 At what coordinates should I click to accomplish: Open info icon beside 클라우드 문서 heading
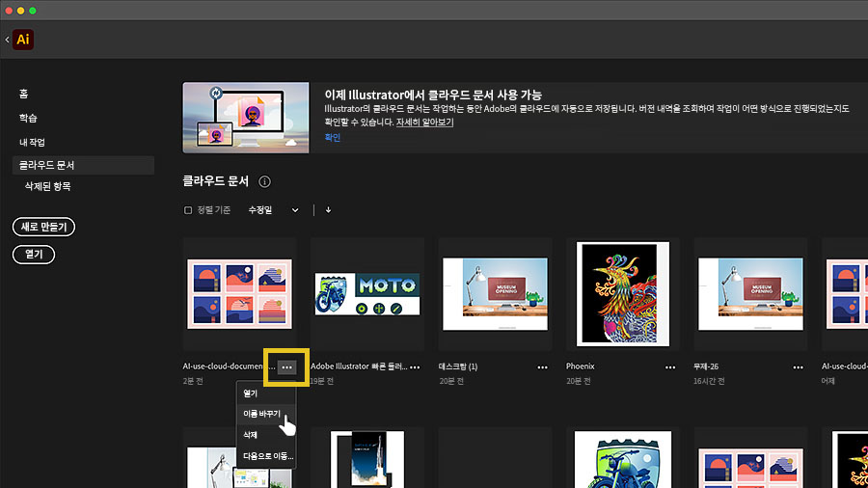264,181
